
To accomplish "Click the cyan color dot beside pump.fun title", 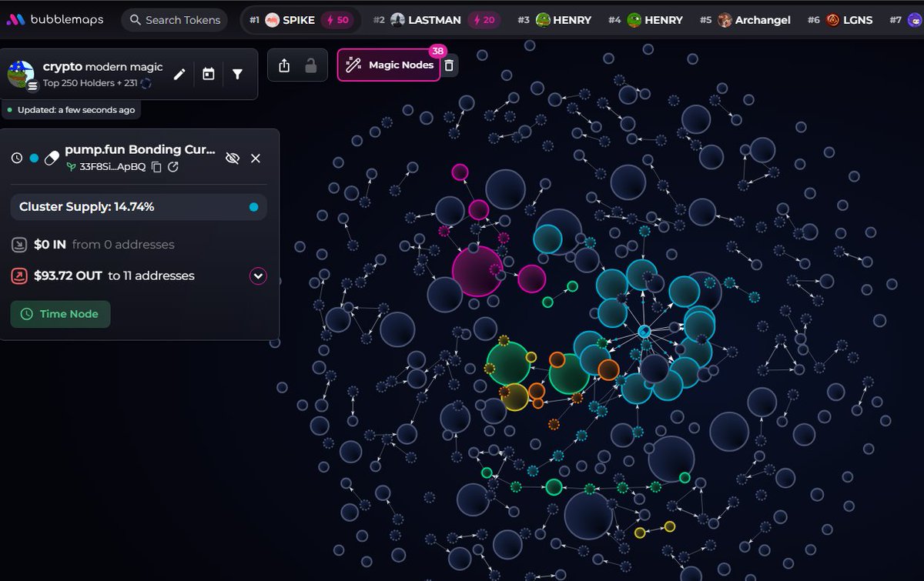I will (x=34, y=158).
